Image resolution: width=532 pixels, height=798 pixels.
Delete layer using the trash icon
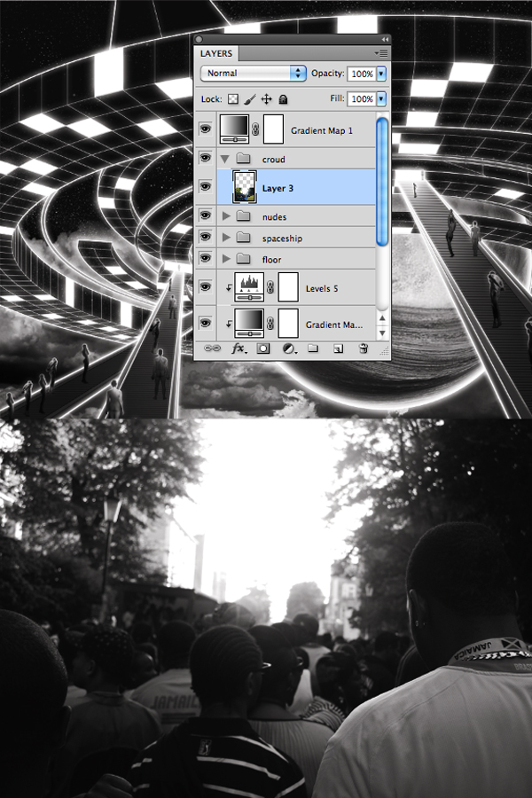pos(363,349)
